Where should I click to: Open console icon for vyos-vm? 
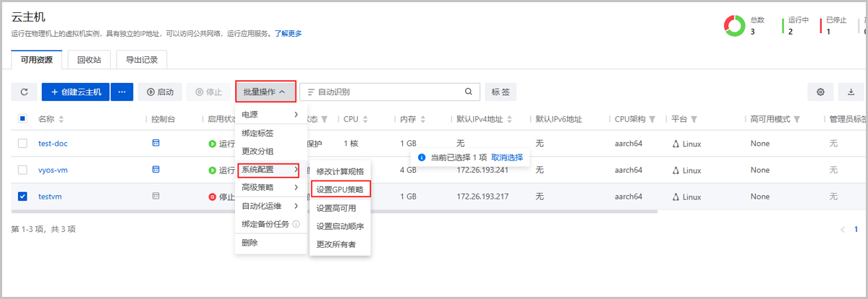[x=155, y=170]
